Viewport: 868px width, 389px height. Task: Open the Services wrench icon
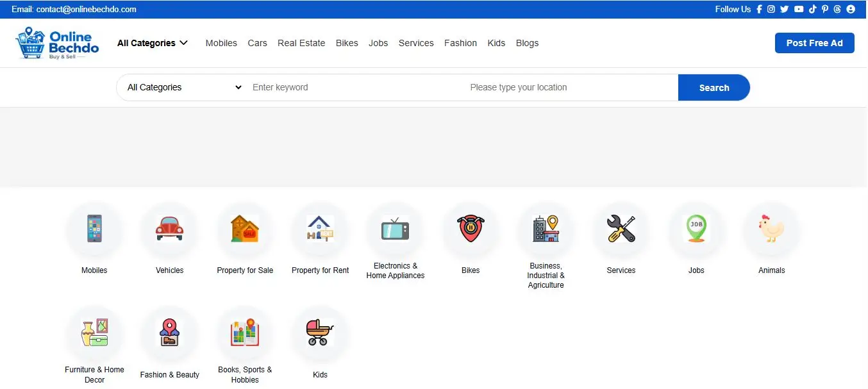[x=621, y=229]
